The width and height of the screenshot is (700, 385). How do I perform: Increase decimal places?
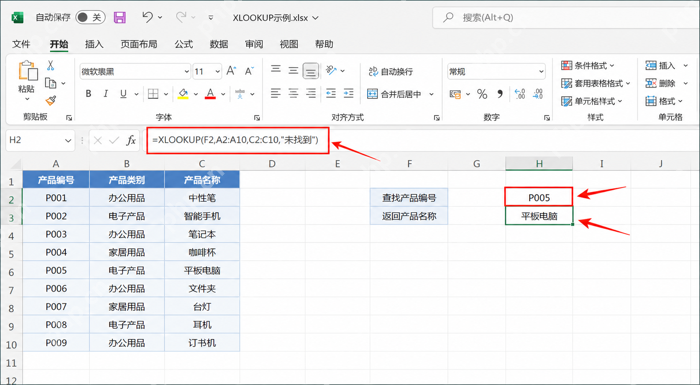[x=520, y=94]
